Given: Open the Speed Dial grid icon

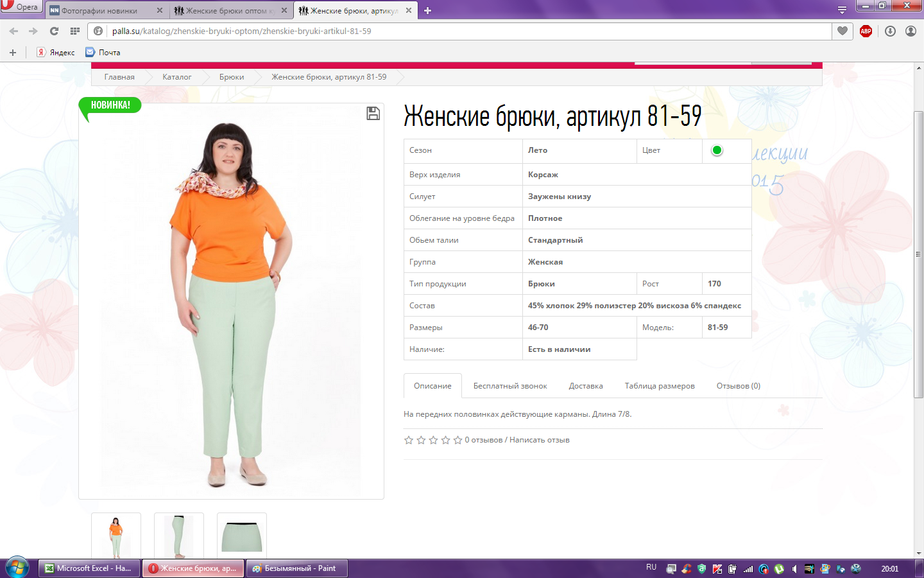Looking at the screenshot, I should 75,31.
